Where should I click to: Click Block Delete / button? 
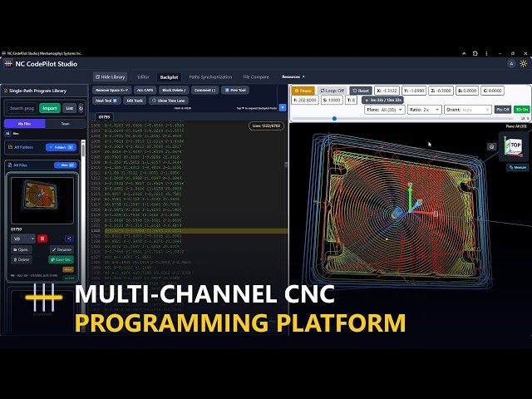coord(174,91)
